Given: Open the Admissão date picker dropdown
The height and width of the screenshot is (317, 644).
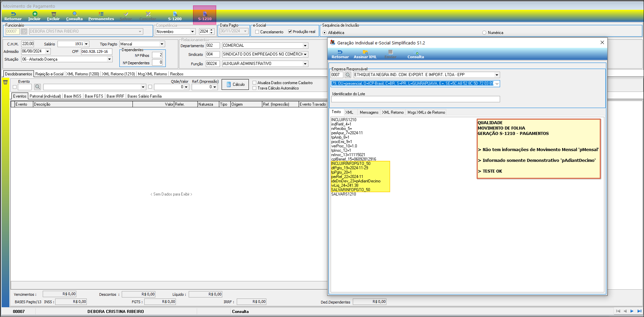Looking at the screenshot, I should (47, 51).
